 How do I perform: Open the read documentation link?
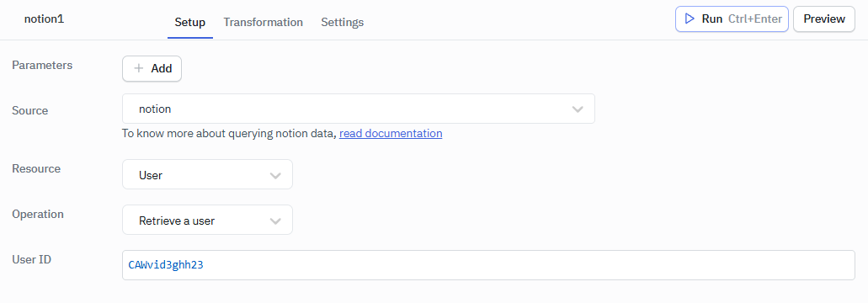pyautogui.click(x=391, y=133)
